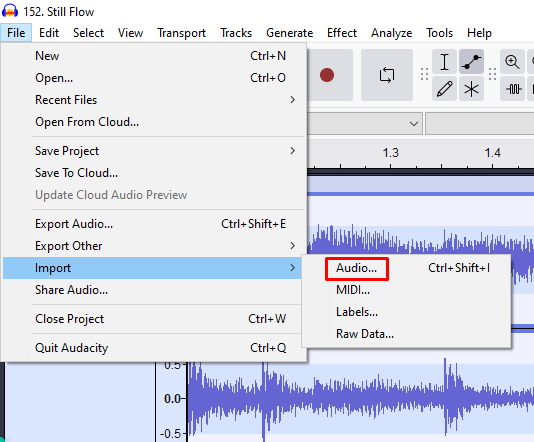
Task: Click the 0.0 value on the vertical scale
Action: 172,398
